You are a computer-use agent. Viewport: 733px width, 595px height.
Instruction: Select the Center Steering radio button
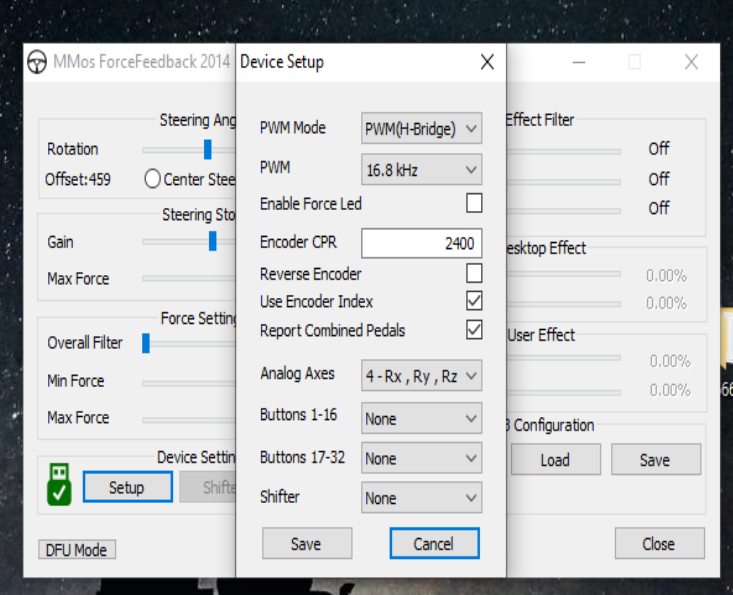click(153, 179)
